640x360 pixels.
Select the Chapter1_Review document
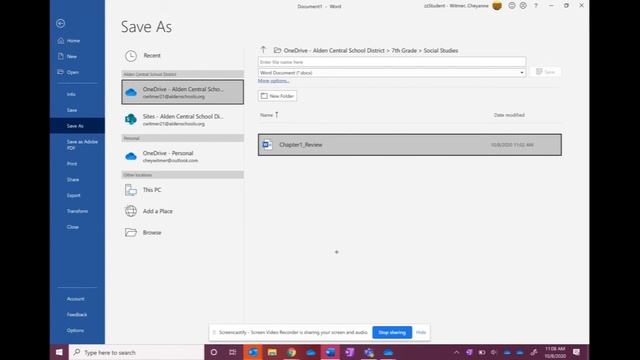(409, 144)
